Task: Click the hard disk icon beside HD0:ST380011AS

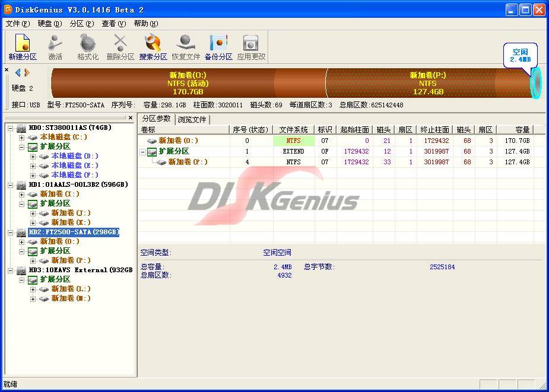Action: pos(21,128)
